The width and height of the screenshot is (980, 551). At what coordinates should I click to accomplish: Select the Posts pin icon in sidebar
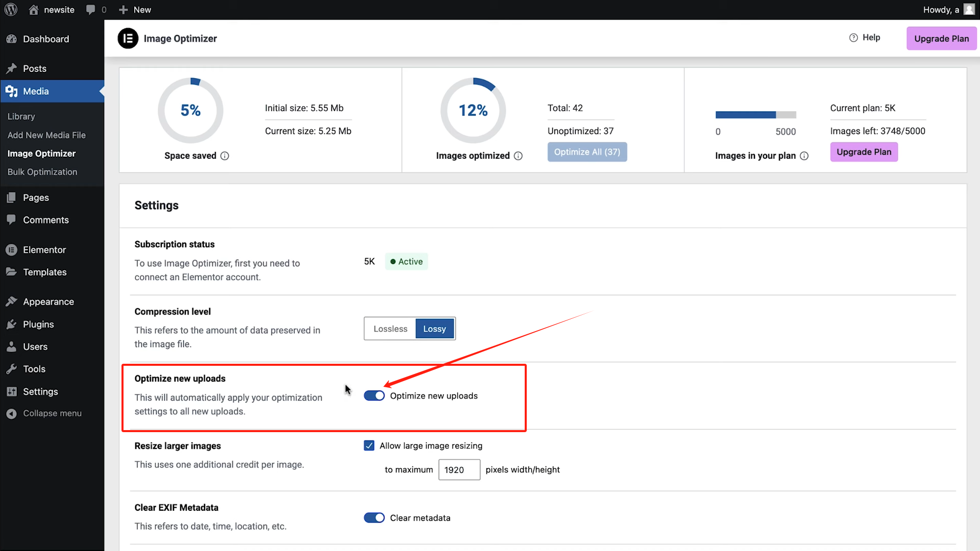(x=12, y=68)
